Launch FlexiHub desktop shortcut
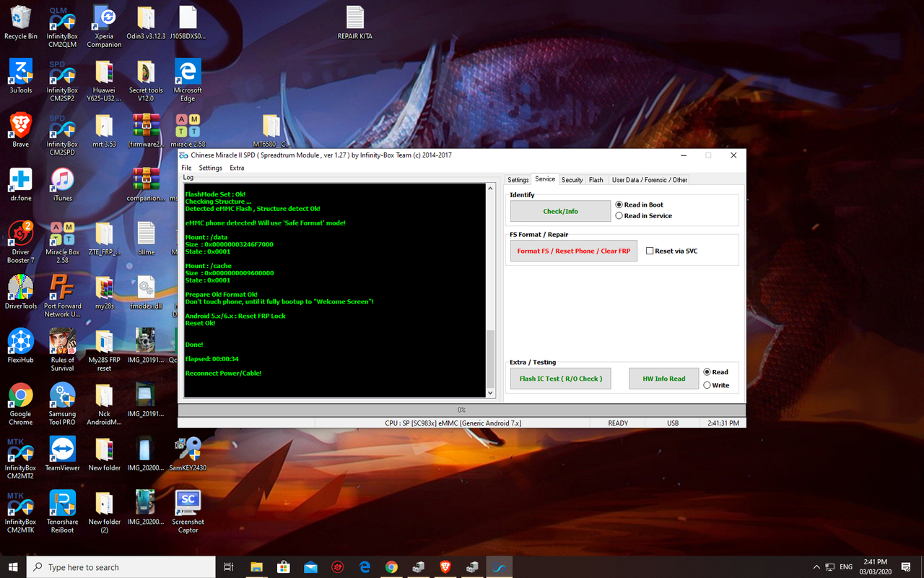The image size is (924, 578). point(21,345)
